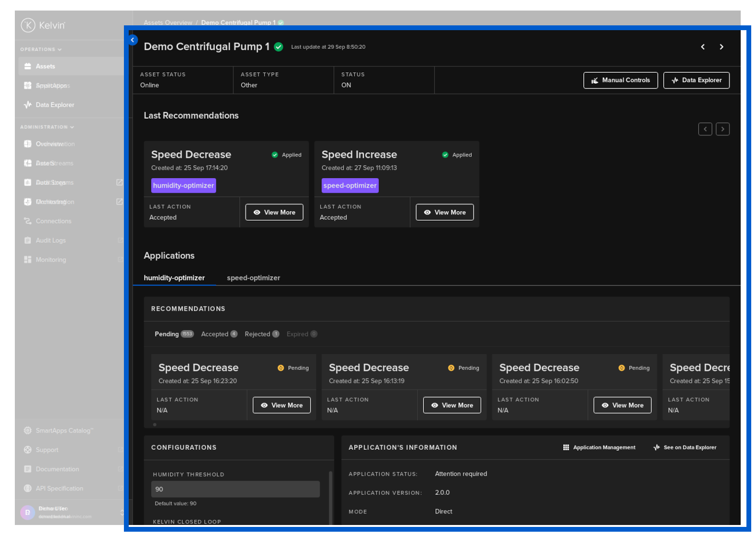Open Connections in the sidebar
Viewport: 756px width, 536px height.
click(x=53, y=221)
